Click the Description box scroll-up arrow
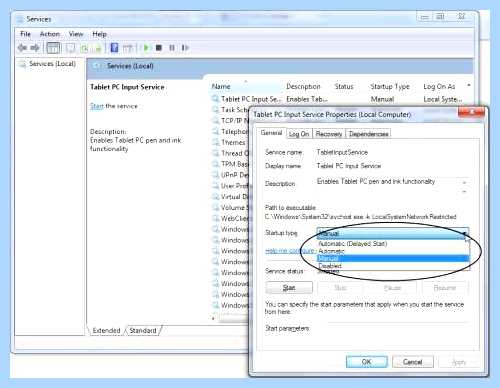Screen dimensions: 500x388 (x=464, y=182)
